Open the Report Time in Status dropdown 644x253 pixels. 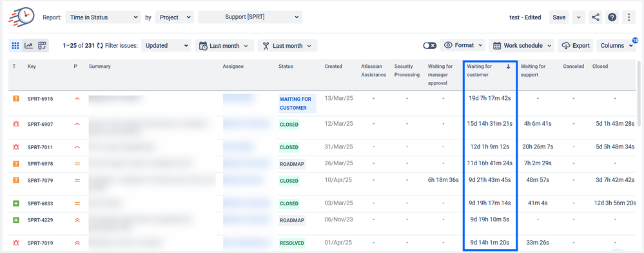coord(102,17)
